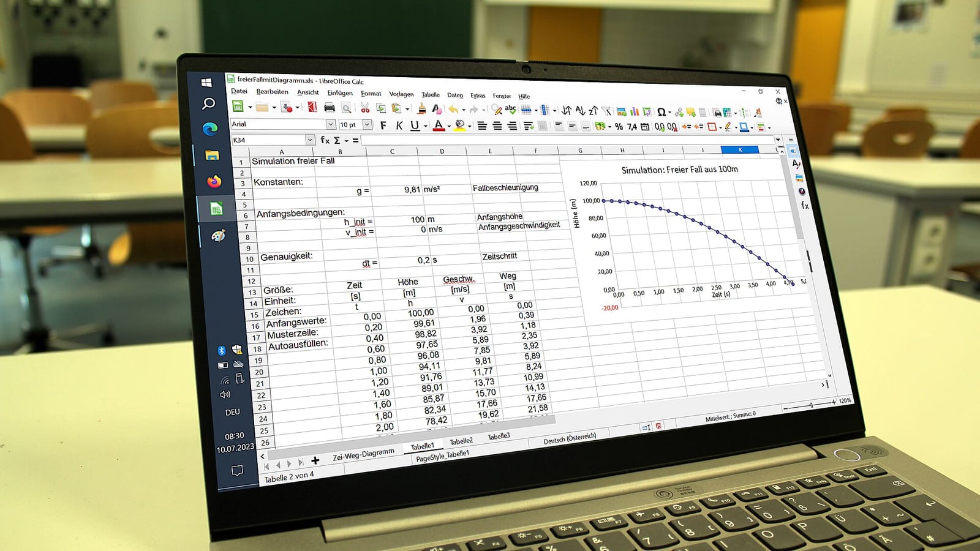The height and width of the screenshot is (551, 980).
Task: Add a comment with the yellow note icon
Action: point(691,112)
